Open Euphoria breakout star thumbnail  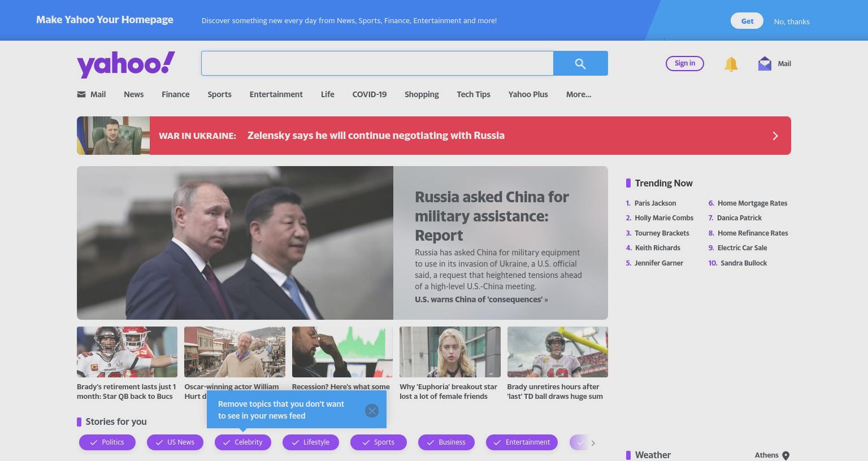coord(450,352)
